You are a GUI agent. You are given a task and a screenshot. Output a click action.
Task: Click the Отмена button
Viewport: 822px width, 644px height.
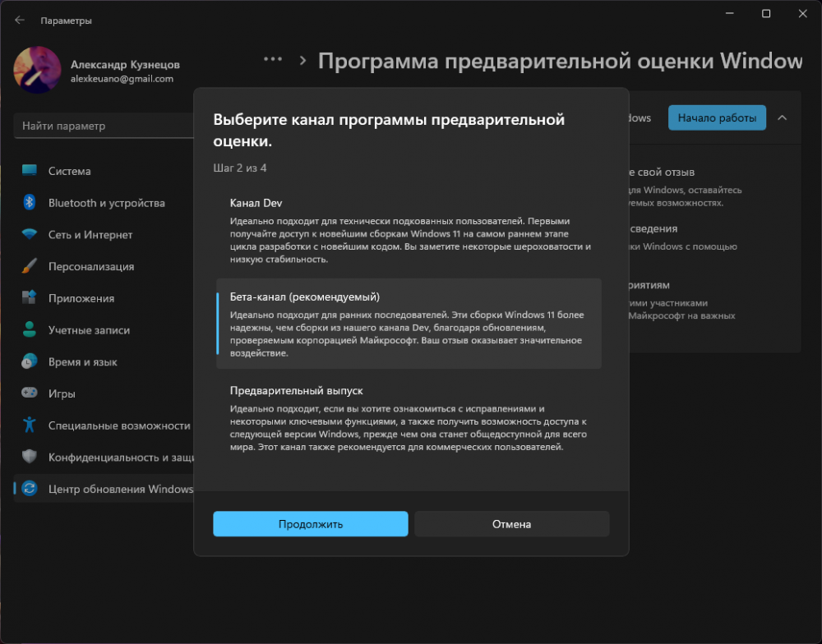click(x=511, y=523)
